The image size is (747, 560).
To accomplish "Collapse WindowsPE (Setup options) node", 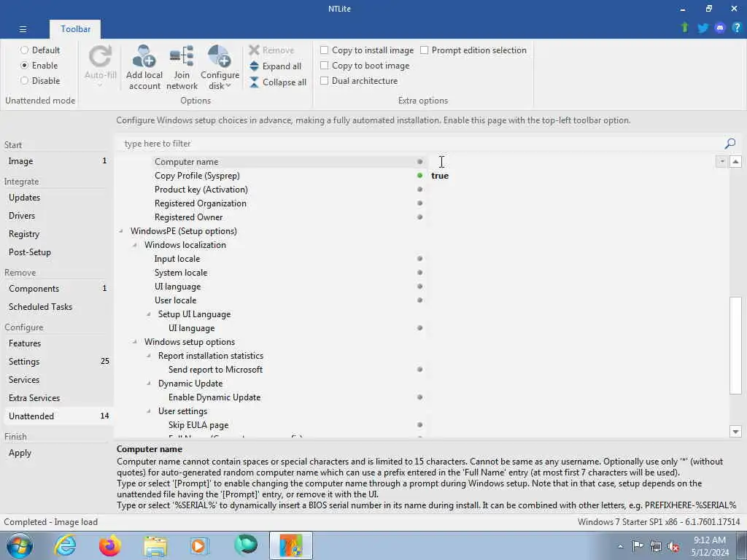I will coord(122,231).
